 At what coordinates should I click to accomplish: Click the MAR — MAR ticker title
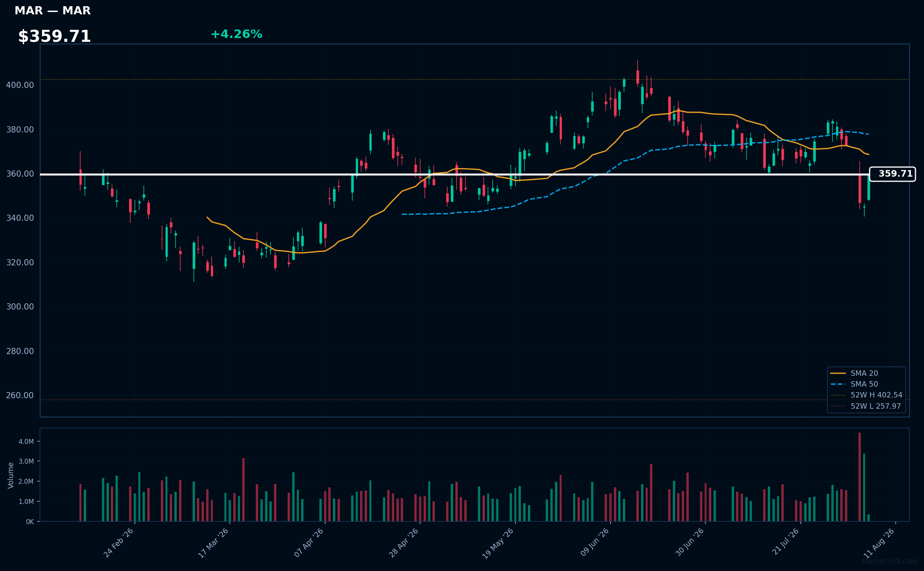coord(52,11)
